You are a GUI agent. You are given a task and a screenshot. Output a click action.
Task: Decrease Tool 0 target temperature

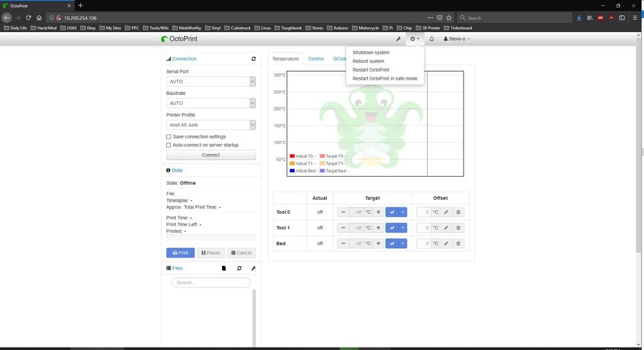coord(343,212)
